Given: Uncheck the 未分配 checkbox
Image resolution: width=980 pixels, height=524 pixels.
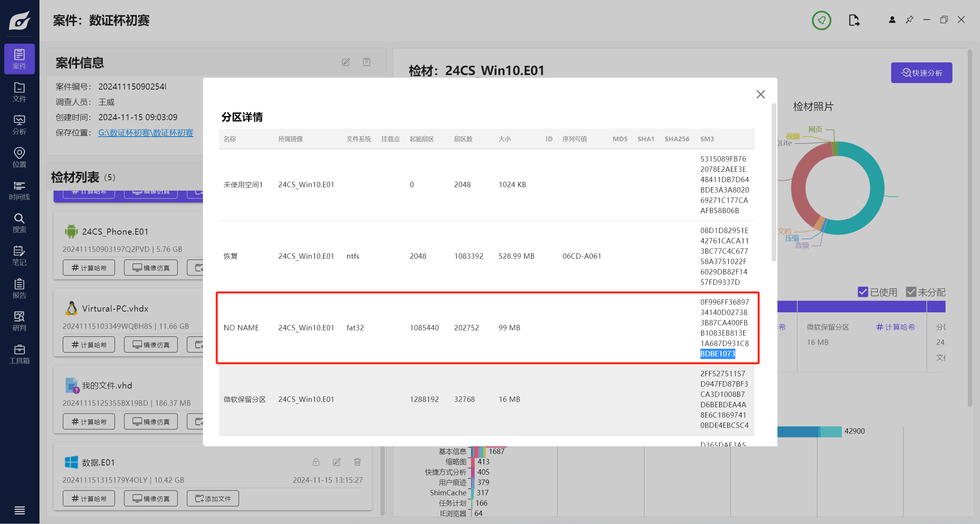Looking at the screenshot, I should click(x=911, y=292).
